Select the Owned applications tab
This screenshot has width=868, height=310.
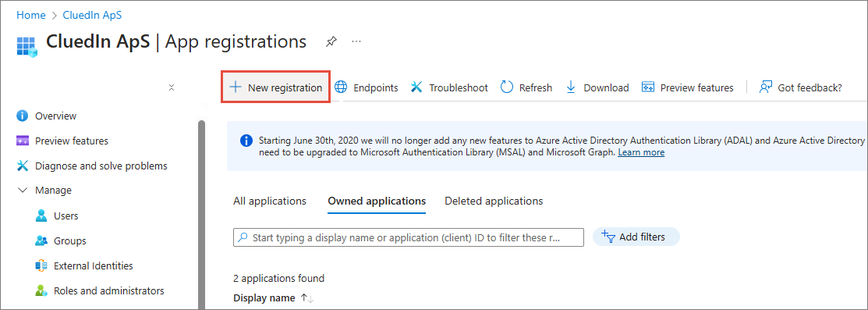coord(377,201)
